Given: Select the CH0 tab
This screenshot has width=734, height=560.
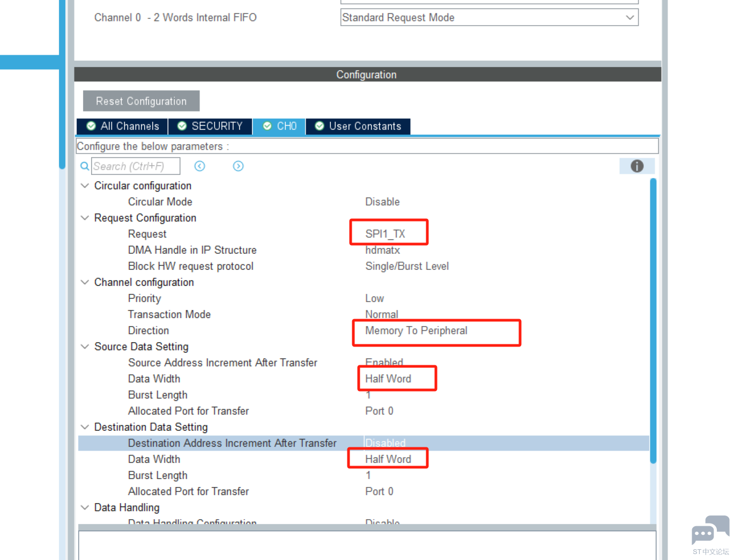Looking at the screenshot, I should click(x=279, y=126).
